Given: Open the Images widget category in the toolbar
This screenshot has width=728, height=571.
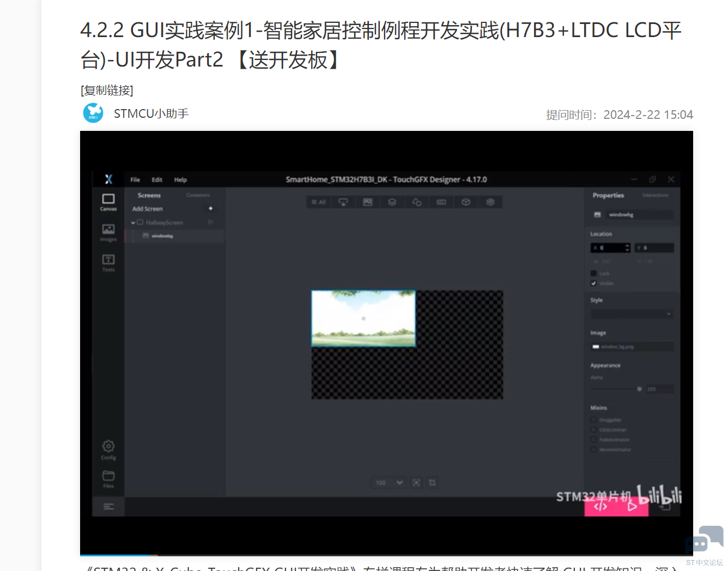Looking at the screenshot, I should pyautogui.click(x=368, y=202).
